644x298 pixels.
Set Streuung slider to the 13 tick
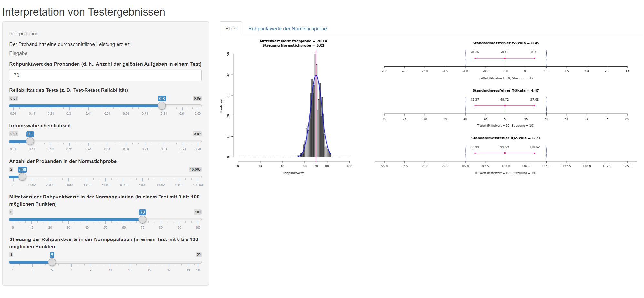130,262
